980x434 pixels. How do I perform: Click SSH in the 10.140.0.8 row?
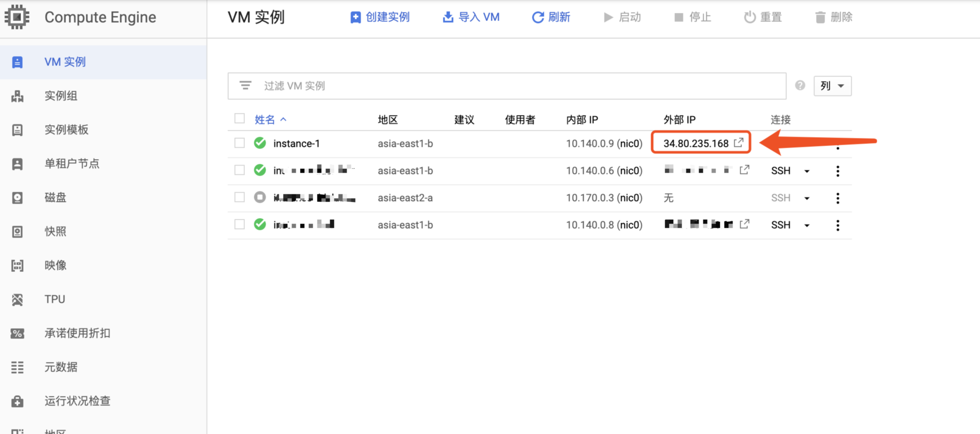[781, 225]
